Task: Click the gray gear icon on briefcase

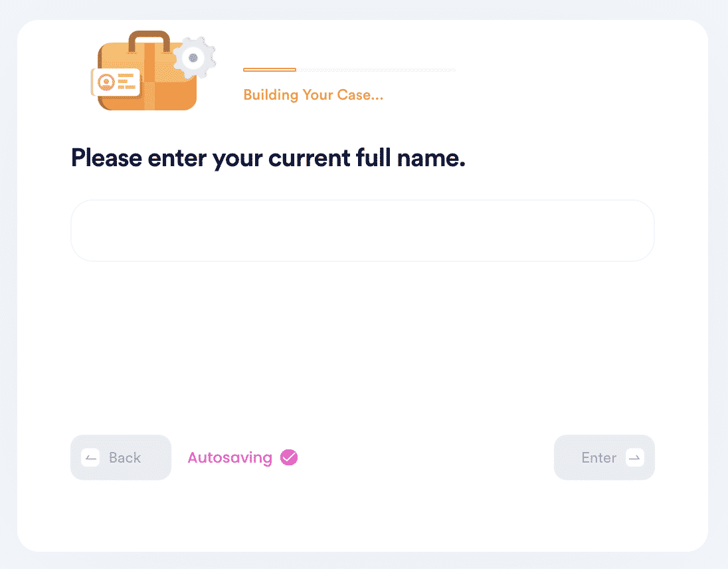Action: tap(194, 58)
